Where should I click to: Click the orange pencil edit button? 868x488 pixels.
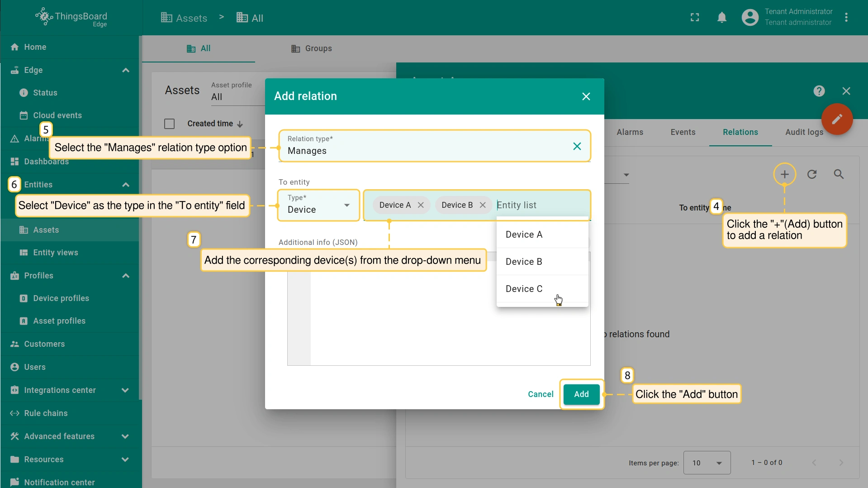(x=837, y=120)
